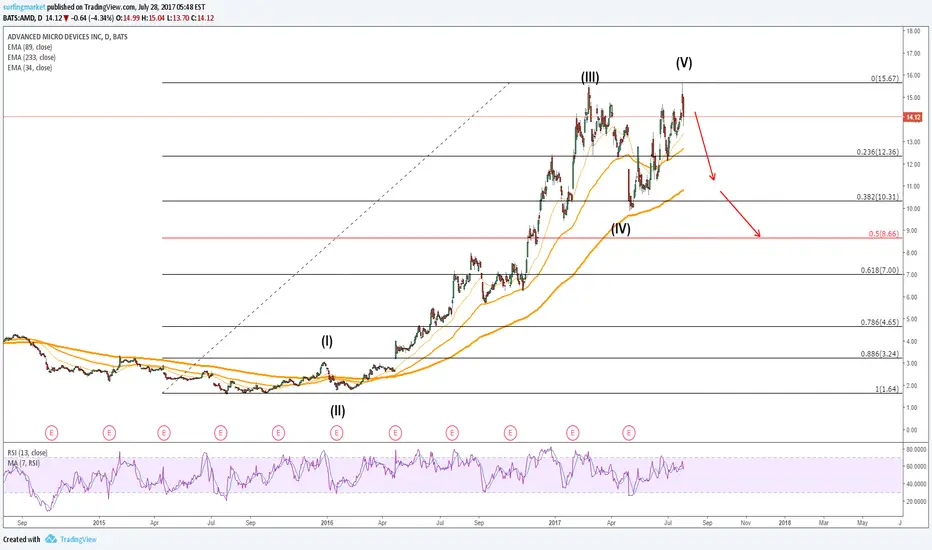The width and height of the screenshot is (932, 550).
Task: Select the wave (IV) label
Action: [621, 229]
